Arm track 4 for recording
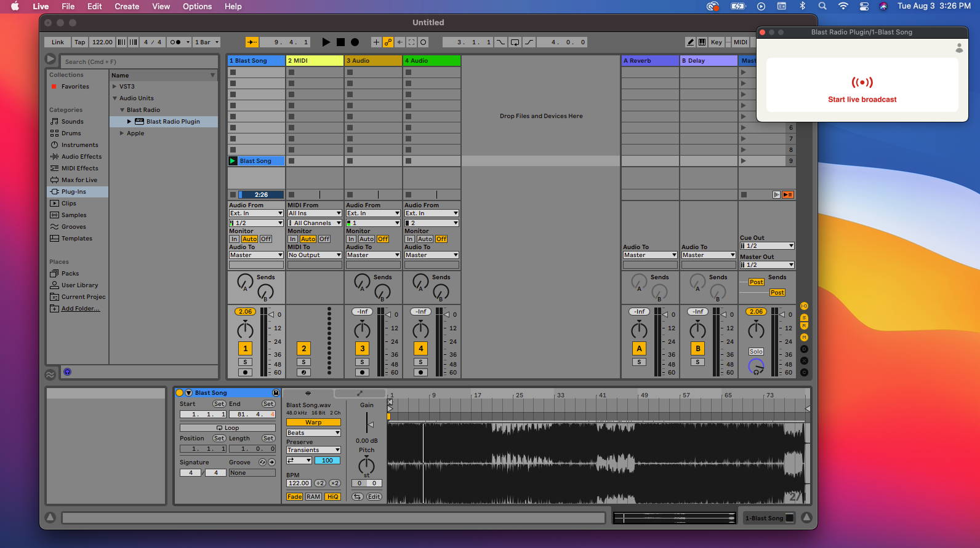 coord(421,372)
